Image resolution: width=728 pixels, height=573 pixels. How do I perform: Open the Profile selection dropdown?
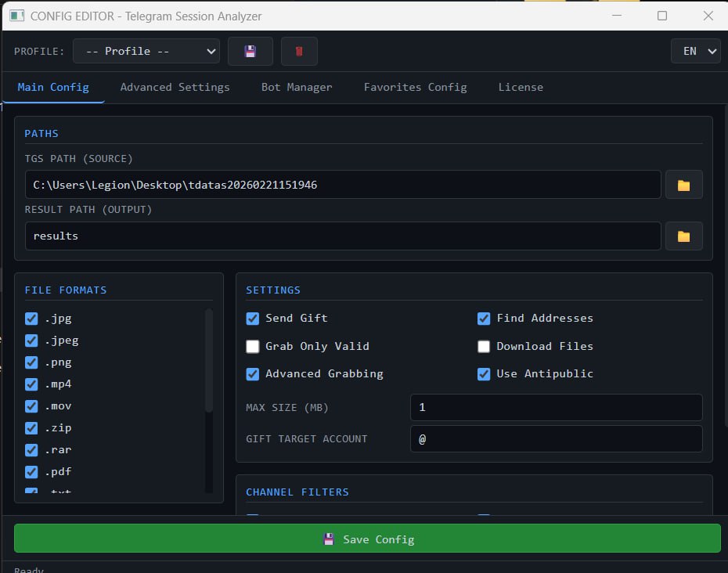tap(146, 52)
